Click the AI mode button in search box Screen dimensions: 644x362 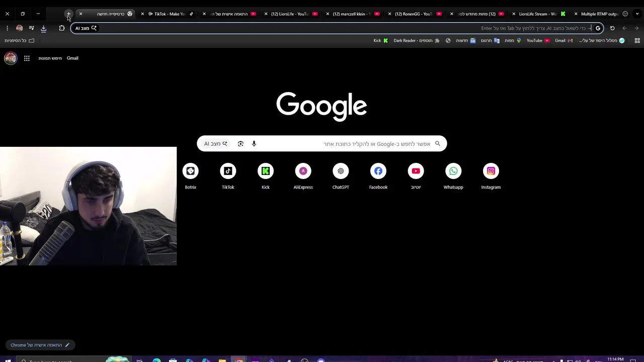(216, 144)
